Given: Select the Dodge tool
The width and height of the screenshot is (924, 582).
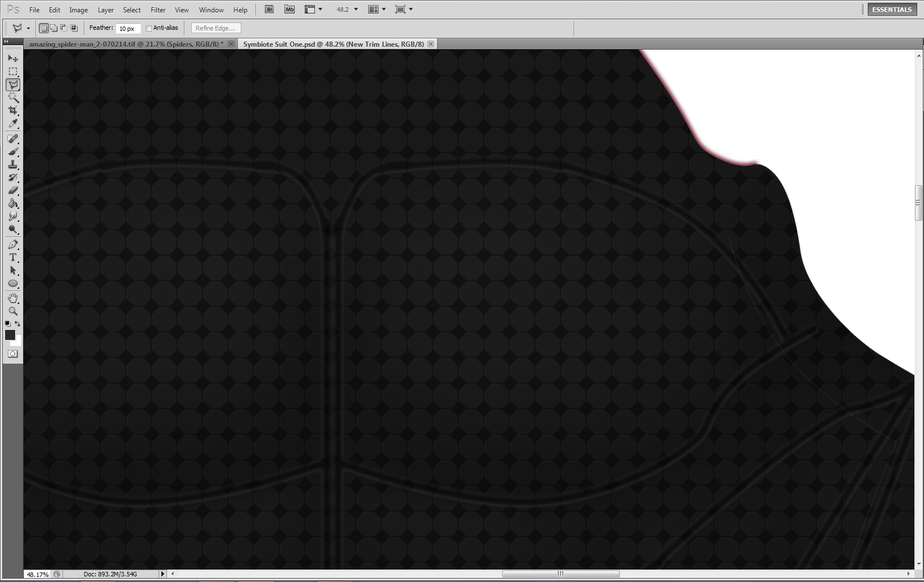Looking at the screenshot, I should (x=13, y=229).
